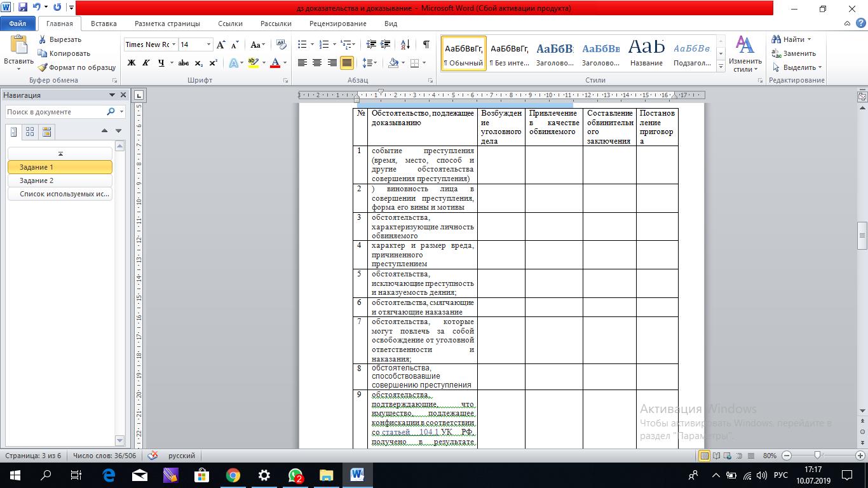
Task: Activate Format Painter (Формат по образцу)
Action: pos(76,67)
